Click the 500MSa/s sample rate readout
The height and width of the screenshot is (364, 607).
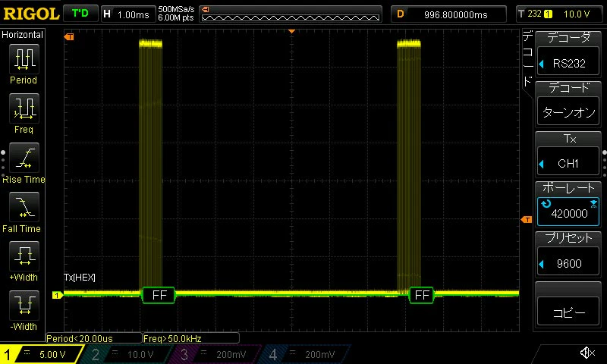tap(176, 10)
